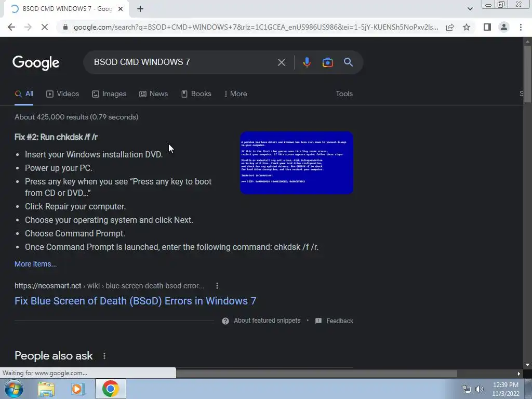This screenshot has height=399, width=532.
Task: Open network status tray icon
Action: 467,389
